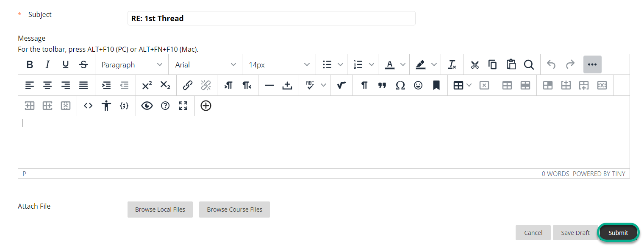
Task: Open editor help question mark
Action: [x=165, y=106]
